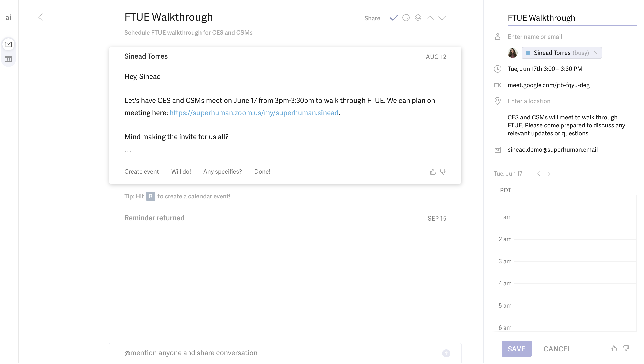Go to the next day in the mini calendar
Screen dimensions: 644x364
pos(549,173)
